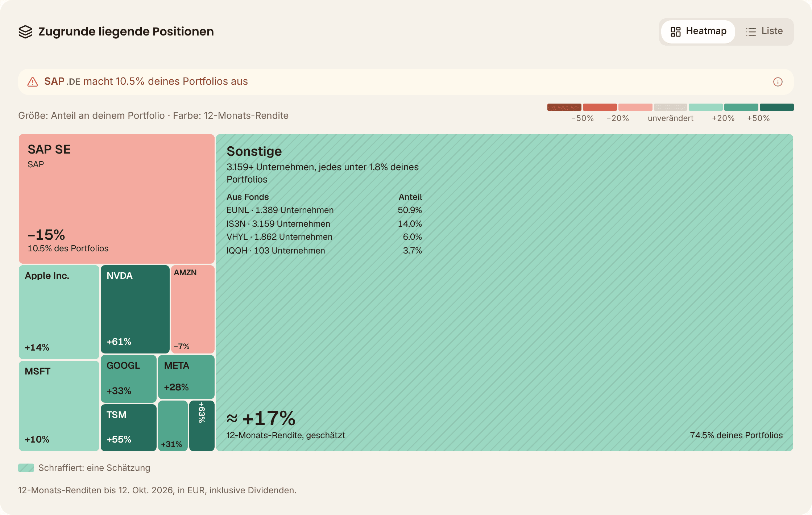Select the -20% red legend swatch
Screen dimensions: 812x515
pos(600,107)
